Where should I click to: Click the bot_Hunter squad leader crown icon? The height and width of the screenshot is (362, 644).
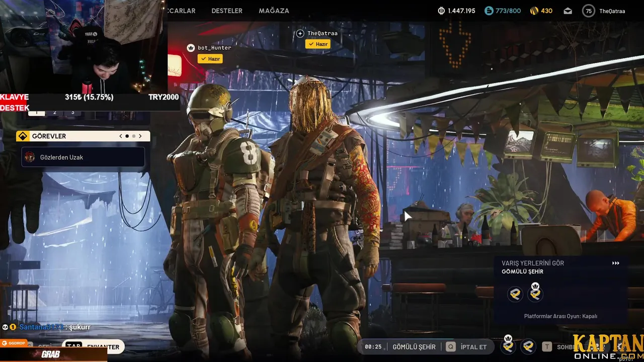[x=191, y=48]
